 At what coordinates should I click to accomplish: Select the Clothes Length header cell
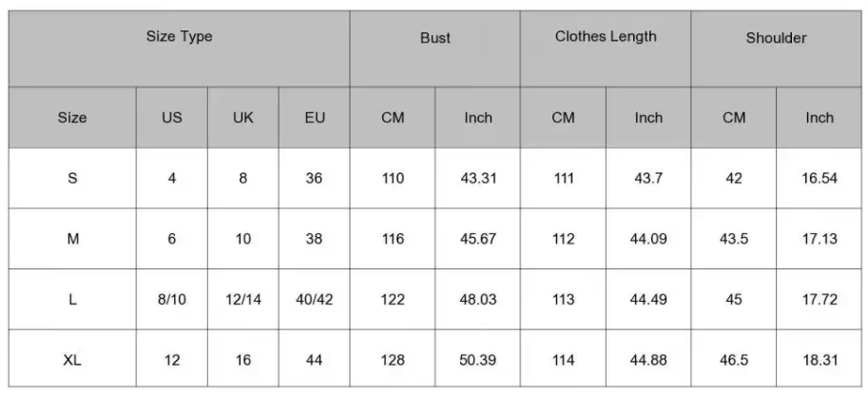(x=606, y=37)
